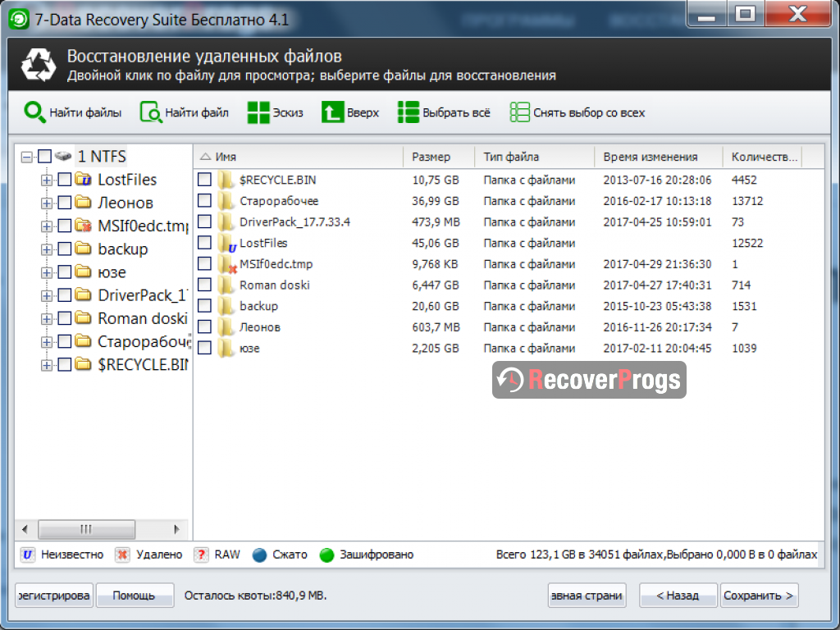
Task: Select the Старорабочее folder in the tree
Action: (144, 342)
